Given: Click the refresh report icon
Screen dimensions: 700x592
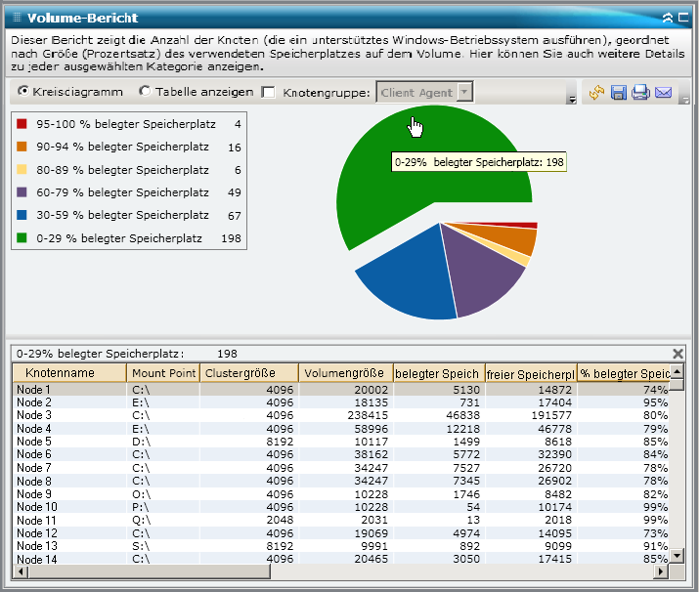Looking at the screenshot, I should [596, 93].
